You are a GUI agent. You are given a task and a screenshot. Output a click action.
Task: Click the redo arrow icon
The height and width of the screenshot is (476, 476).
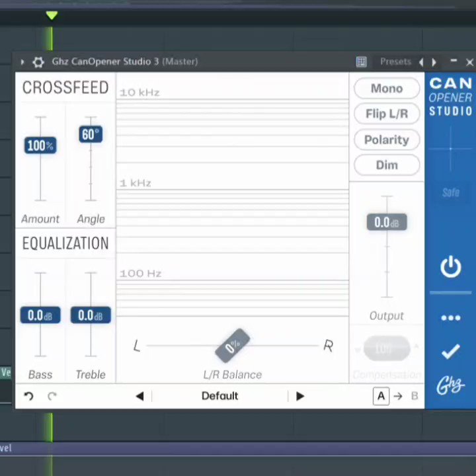(52, 396)
